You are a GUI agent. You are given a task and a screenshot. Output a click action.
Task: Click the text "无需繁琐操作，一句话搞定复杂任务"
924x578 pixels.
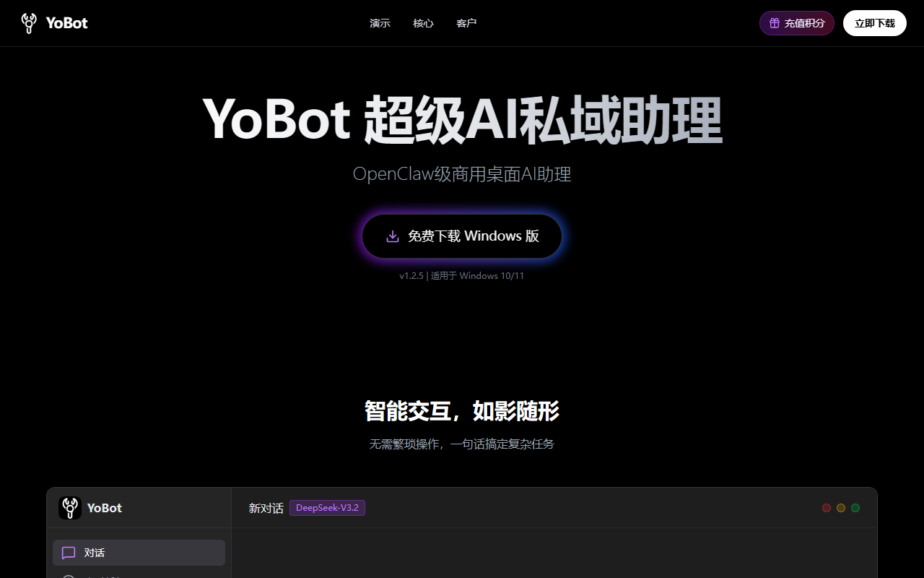click(x=462, y=444)
